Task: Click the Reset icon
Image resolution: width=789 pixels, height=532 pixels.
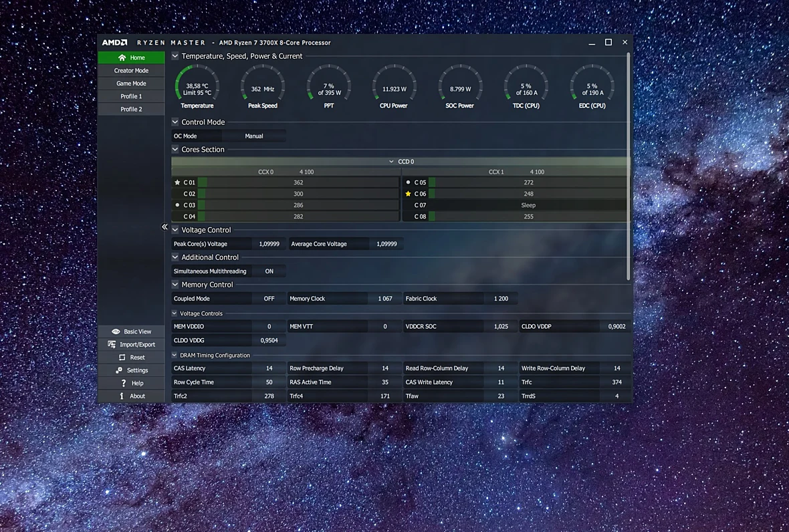Action: click(122, 358)
